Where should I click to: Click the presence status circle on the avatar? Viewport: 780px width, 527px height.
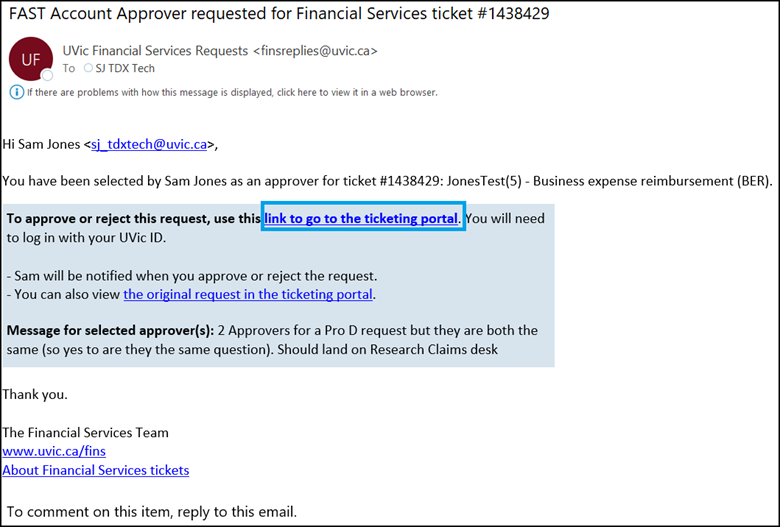pyautogui.click(x=47, y=75)
